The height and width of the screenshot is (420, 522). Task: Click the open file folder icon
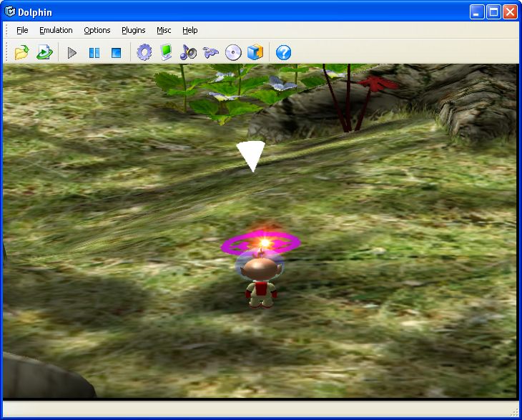coord(21,53)
